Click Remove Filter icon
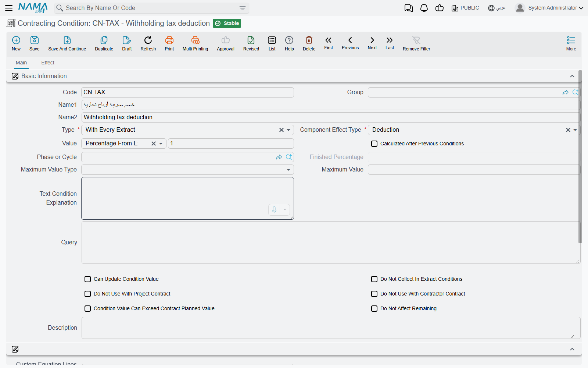 [x=416, y=40]
